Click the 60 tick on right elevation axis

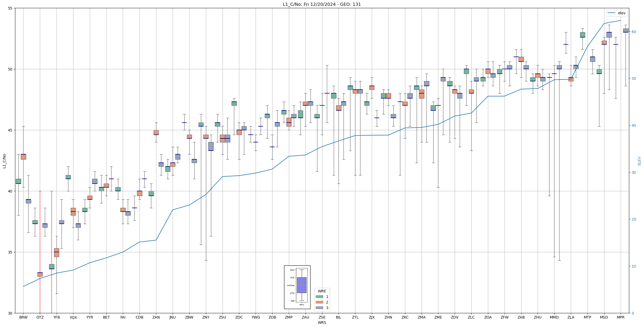click(633, 32)
